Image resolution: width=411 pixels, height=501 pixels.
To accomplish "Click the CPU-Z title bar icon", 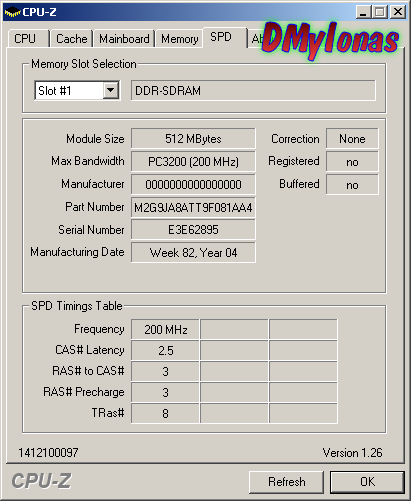I will pyautogui.click(x=13, y=12).
